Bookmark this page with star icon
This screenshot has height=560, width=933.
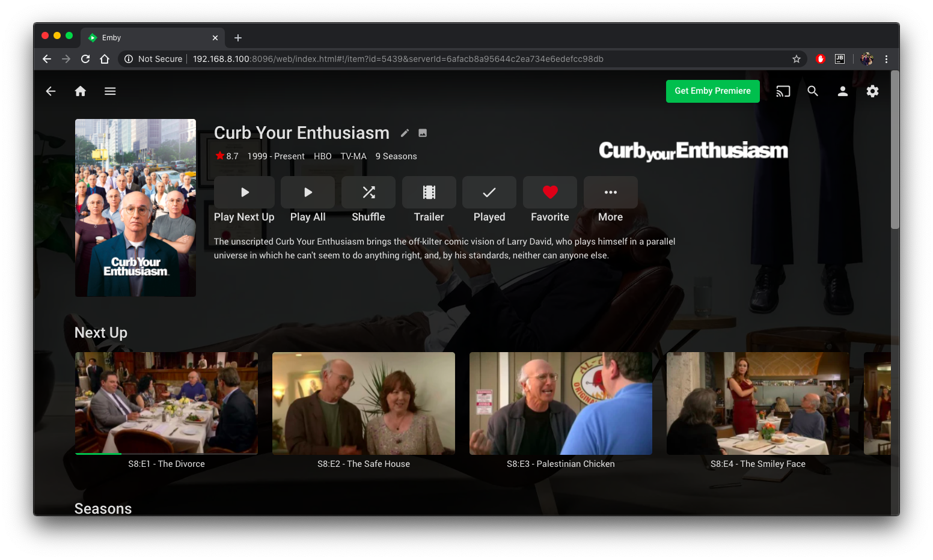click(797, 59)
